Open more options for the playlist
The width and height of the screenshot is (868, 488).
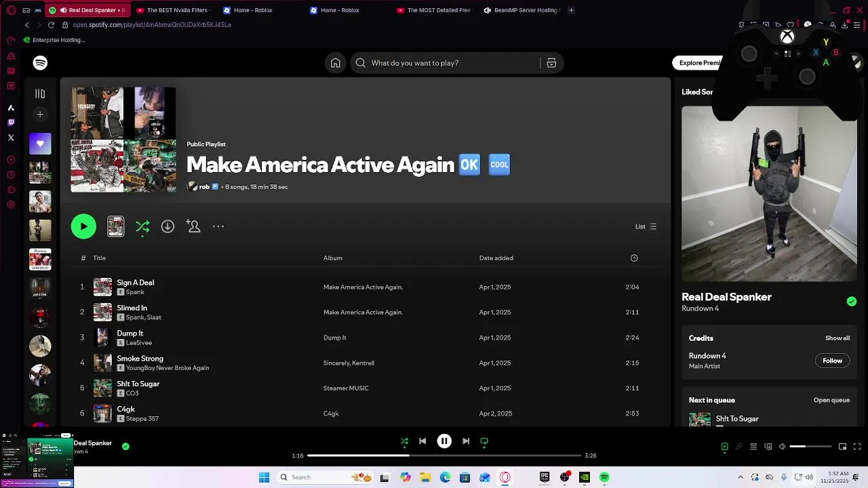point(218,226)
